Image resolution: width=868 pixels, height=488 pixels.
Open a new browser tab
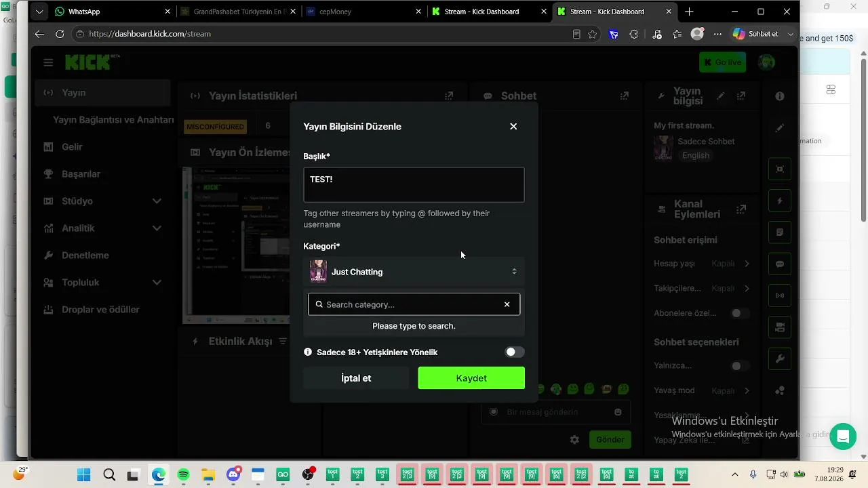pyautogui.click(x=689, y=12)
